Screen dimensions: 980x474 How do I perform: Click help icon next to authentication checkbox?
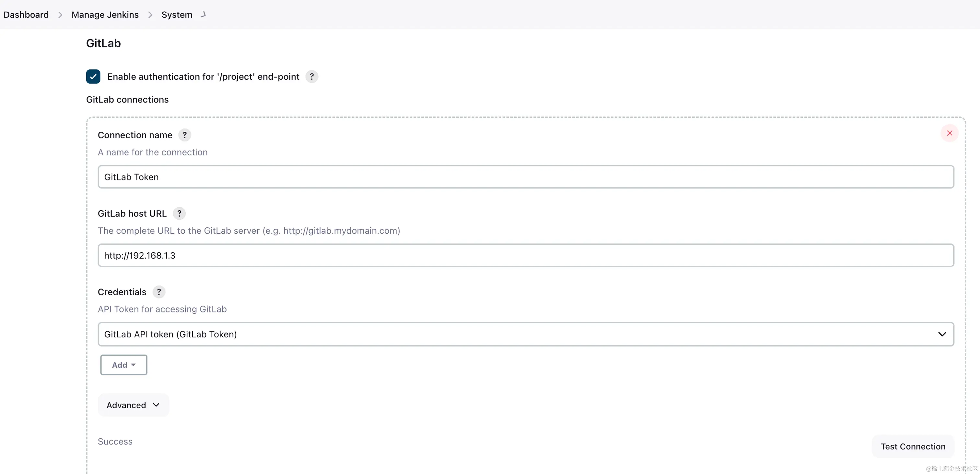(311, 77)
